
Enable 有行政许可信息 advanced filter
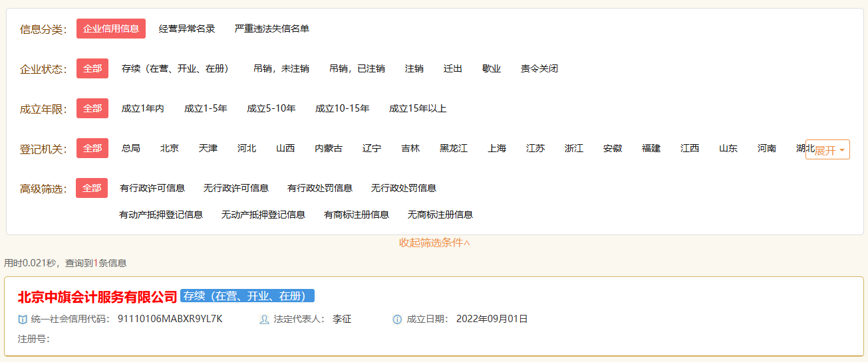[152, 188]
